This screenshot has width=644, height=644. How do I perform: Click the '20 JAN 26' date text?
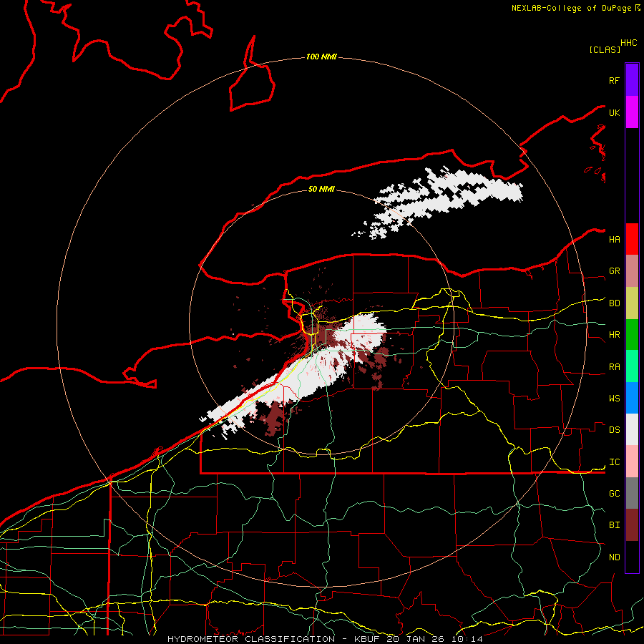(x=415, y=639)
